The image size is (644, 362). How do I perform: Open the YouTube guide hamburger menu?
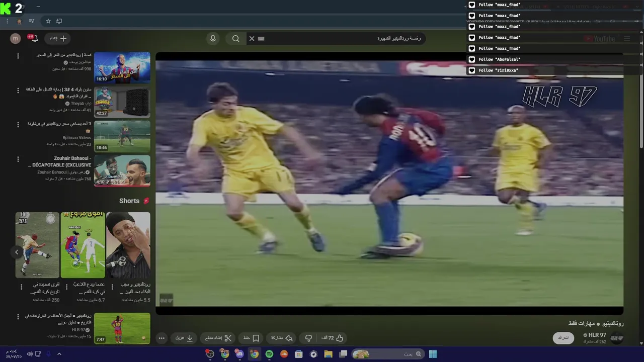tap(627, 39)
